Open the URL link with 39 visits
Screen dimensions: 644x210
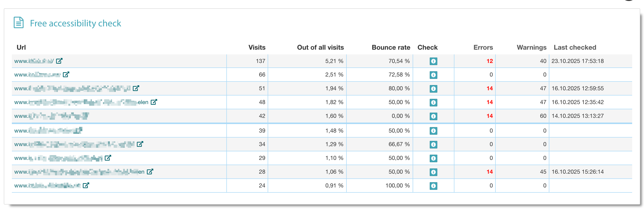(48, 131)
